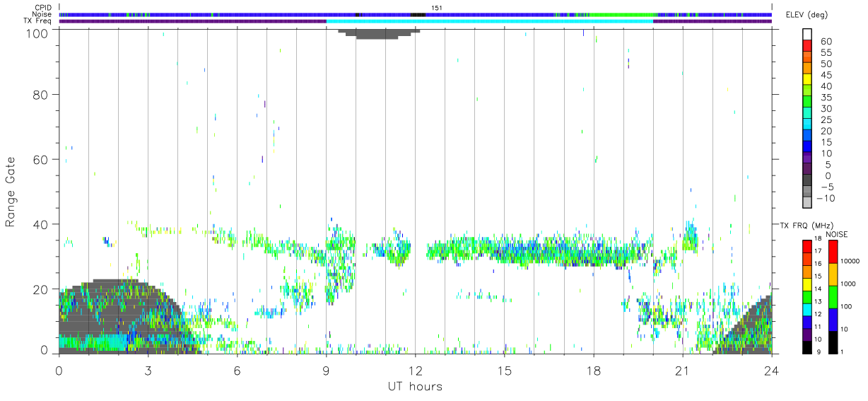Click the gray block at top near hour 11
This screenshot has height=401, width=868.
coord(379,33)
